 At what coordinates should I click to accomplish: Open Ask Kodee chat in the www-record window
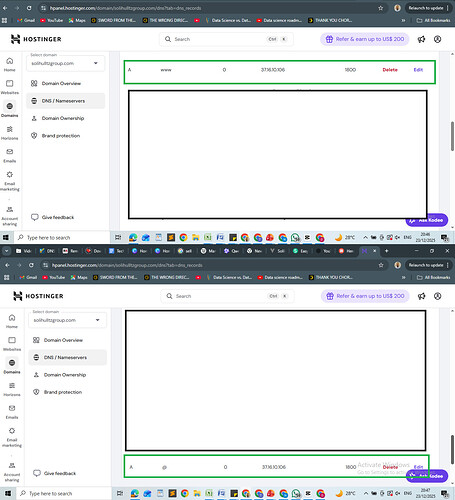coord(427,220)
